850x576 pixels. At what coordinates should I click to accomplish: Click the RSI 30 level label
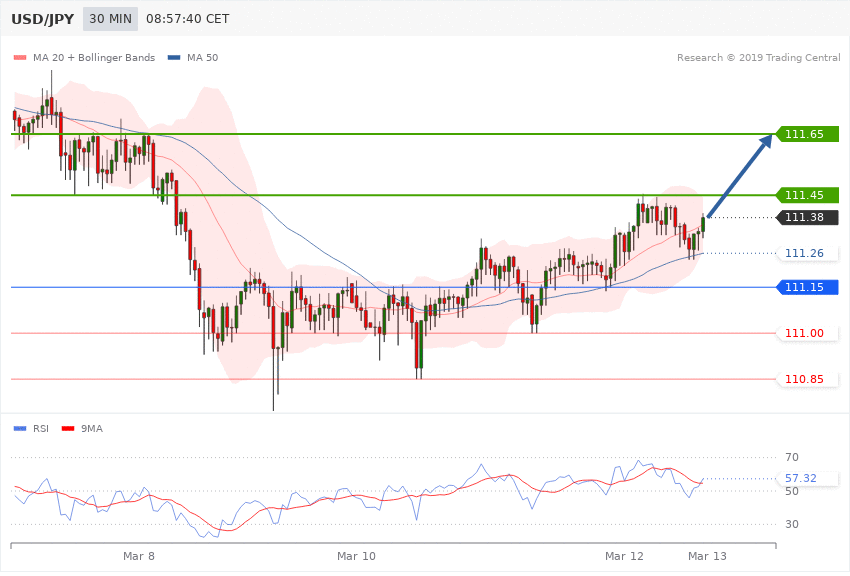coord(792,525)
